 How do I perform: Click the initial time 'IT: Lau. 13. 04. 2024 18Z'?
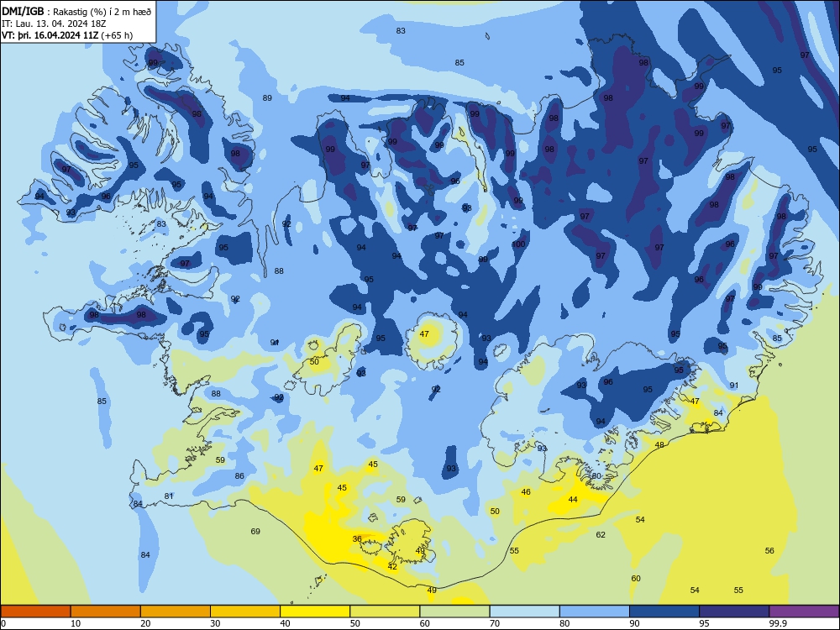tap(54, 24)
